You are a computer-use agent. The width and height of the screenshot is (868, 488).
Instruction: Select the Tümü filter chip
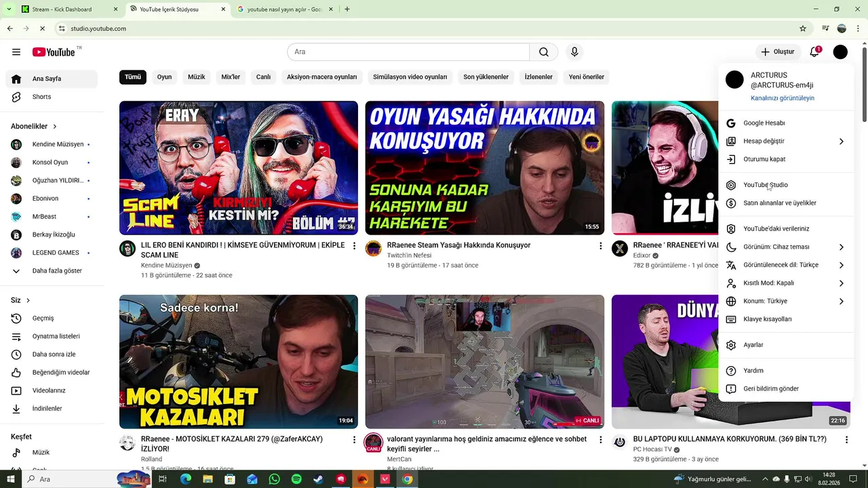133,77
